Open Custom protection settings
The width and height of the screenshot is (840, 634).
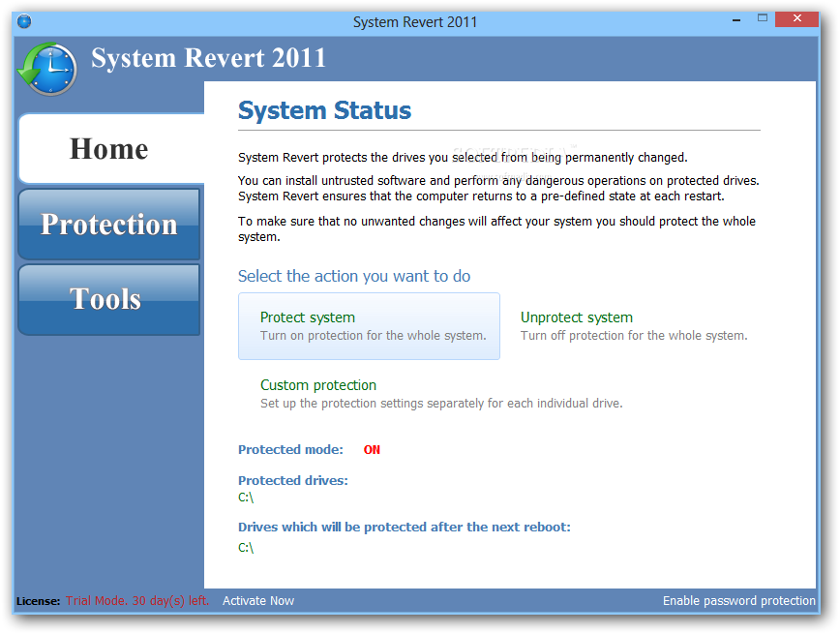pyautogui.click(x=441, y=394)
